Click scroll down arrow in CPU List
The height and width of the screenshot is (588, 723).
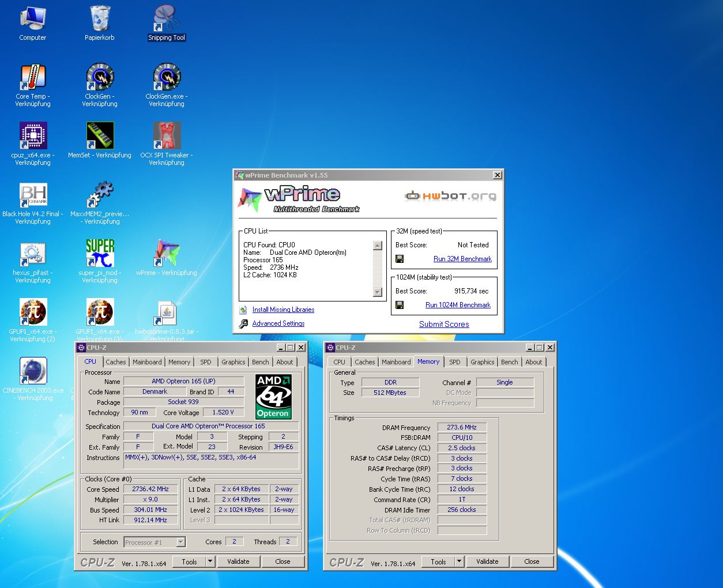[x=378, y=292]
